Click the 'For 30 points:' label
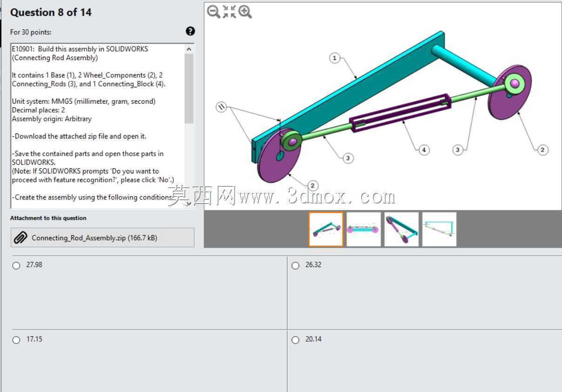Viewport: 562px width, 392px height. point(31,32)
